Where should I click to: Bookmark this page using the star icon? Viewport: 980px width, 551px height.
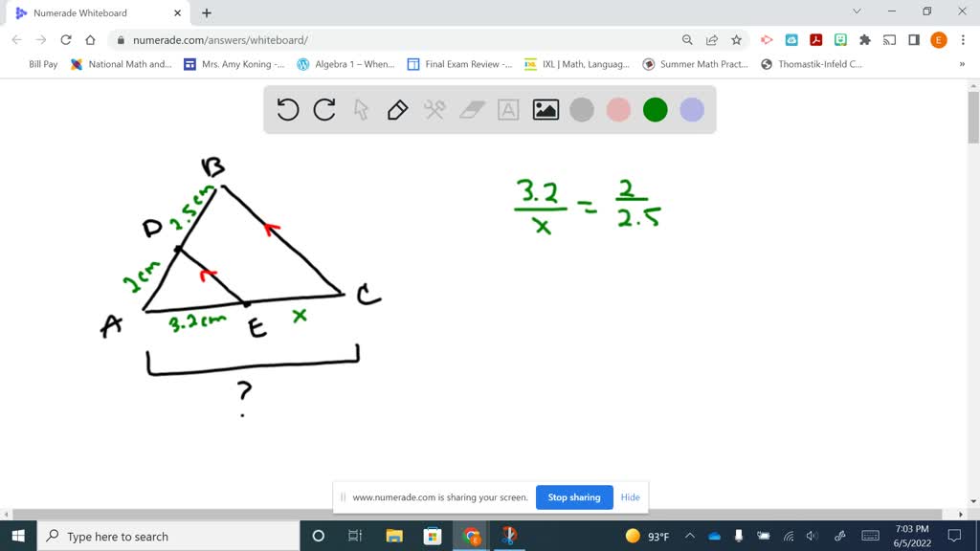point(737,39)
